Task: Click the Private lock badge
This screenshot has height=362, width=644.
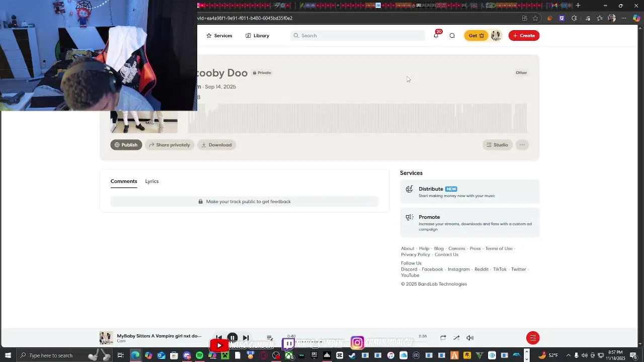Action: [x=262, y=73]
